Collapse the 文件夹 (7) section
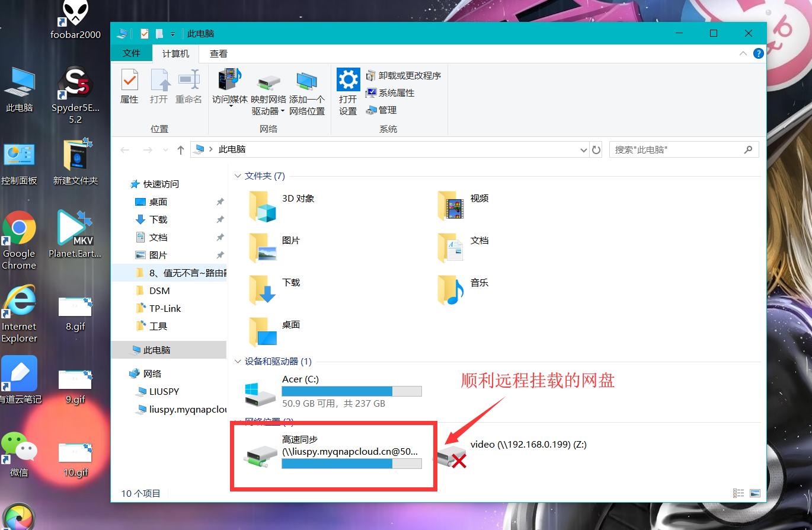 click(239, 175)
